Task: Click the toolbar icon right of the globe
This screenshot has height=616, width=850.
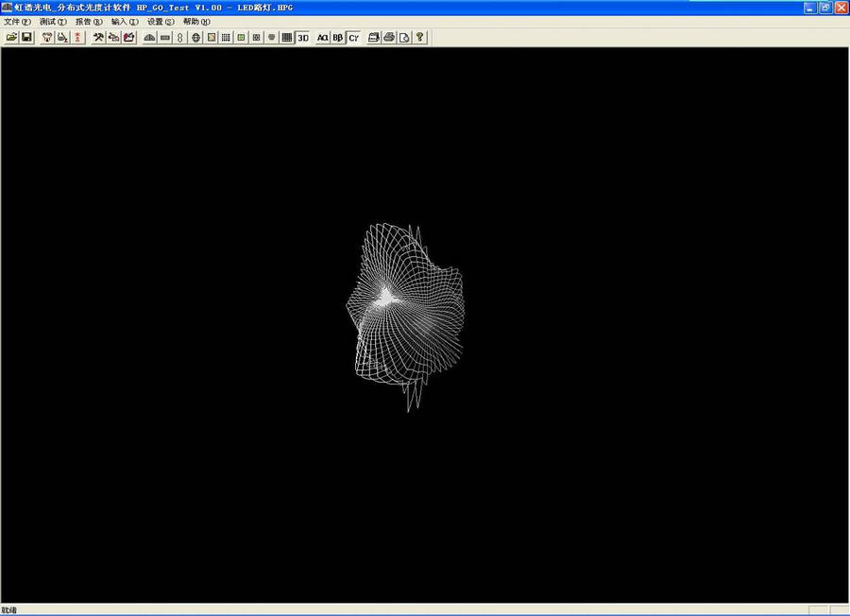Action: pyautogui.click(x=211, y=38)
